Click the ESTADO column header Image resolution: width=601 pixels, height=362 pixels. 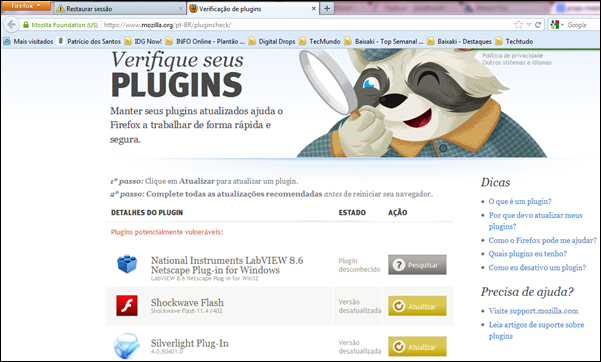coord(352,212)
